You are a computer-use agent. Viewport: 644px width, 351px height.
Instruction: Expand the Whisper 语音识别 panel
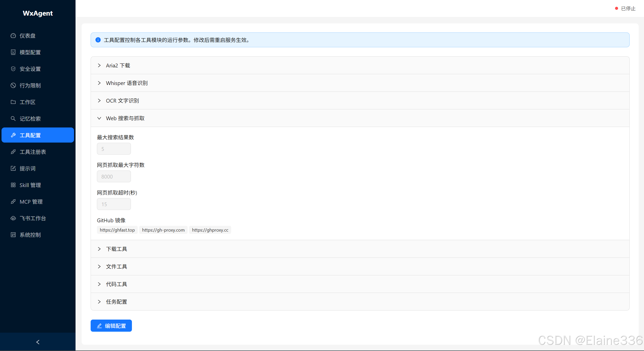360,83
